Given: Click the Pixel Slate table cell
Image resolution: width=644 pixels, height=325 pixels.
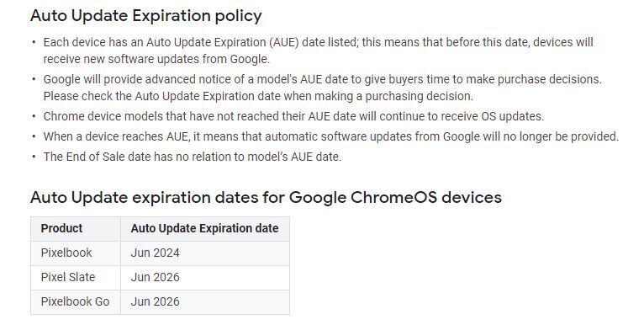Looking at the screenshot, I should pyautogui.click(x=76, y=277).
